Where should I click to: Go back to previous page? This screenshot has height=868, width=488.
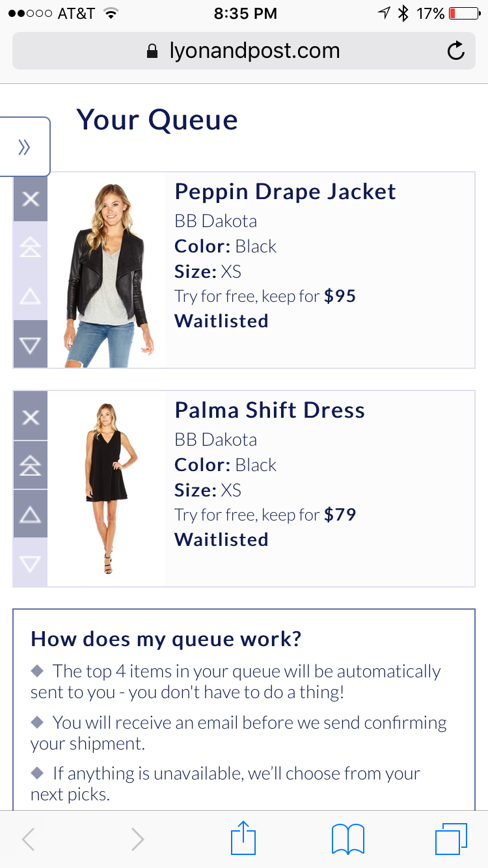(29, 839)
